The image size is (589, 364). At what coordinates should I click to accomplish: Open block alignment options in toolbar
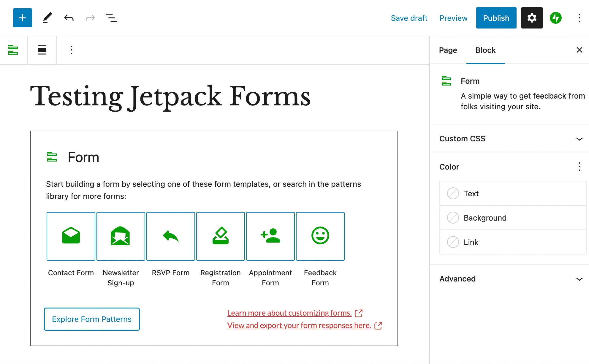[x=42, y=50]
